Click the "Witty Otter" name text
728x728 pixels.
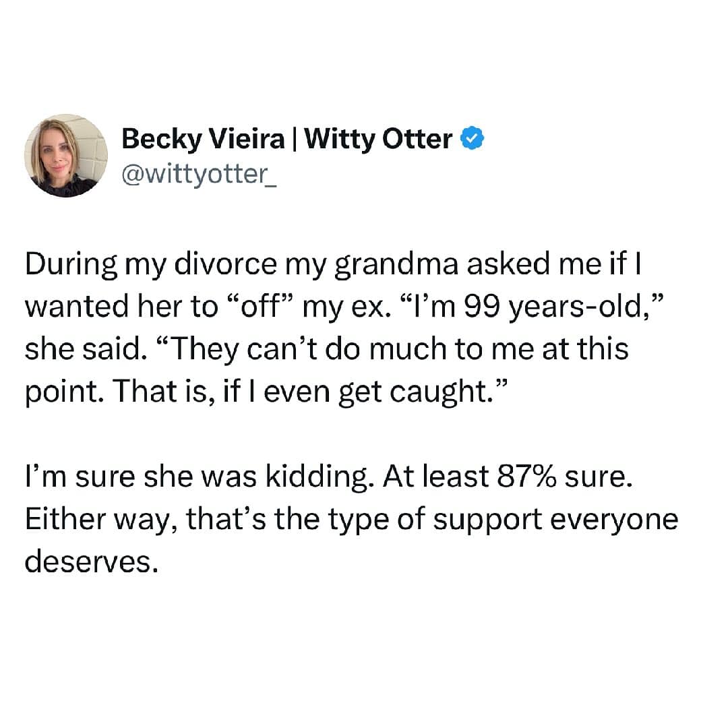pyautogui.click(x=379, y=139)
